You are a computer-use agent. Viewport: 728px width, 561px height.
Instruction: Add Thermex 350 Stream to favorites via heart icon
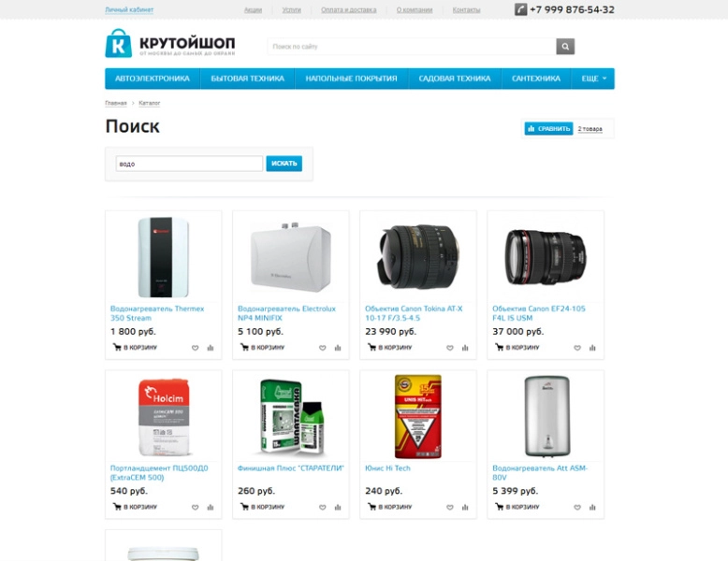pos(195,348)
